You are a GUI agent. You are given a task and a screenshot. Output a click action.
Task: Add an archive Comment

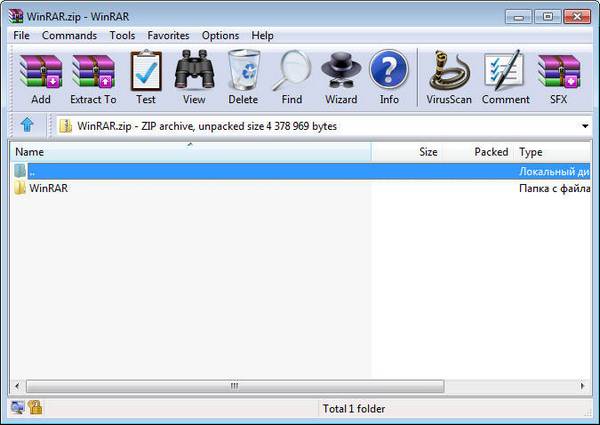point(506,78)
